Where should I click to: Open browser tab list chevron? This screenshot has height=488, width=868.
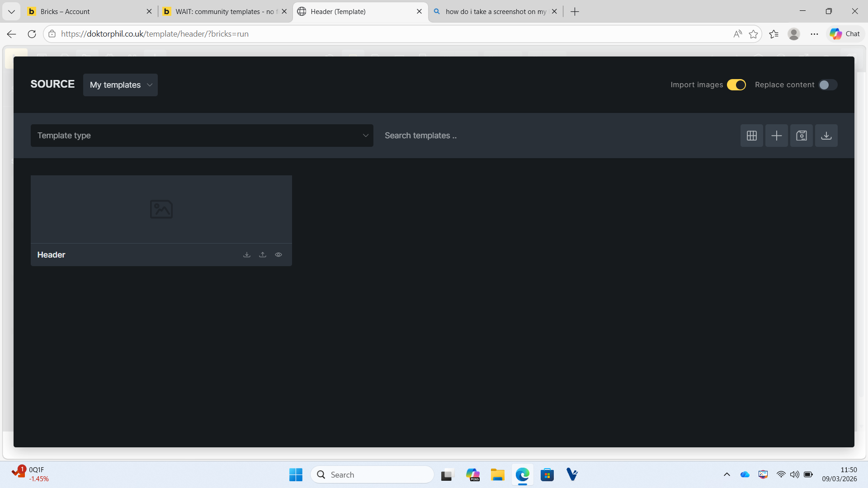click(x=11, y=12)
